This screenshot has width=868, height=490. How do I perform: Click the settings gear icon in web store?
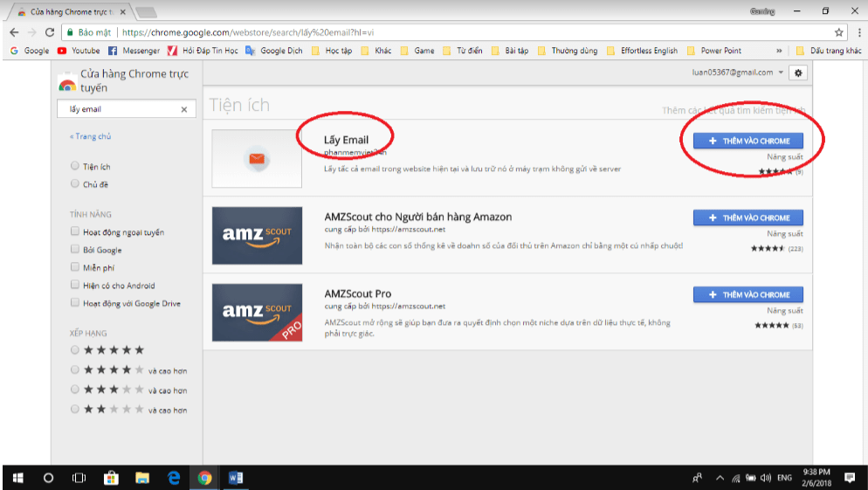point(796,73)
